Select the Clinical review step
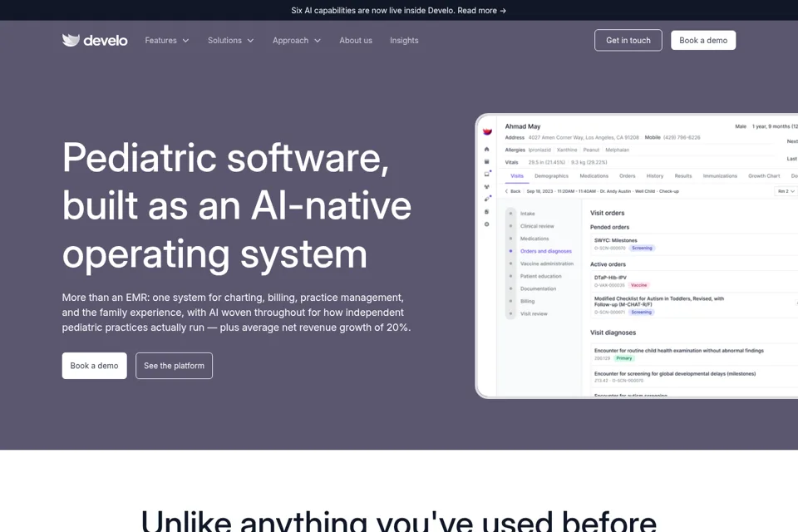 click(537, 226)
